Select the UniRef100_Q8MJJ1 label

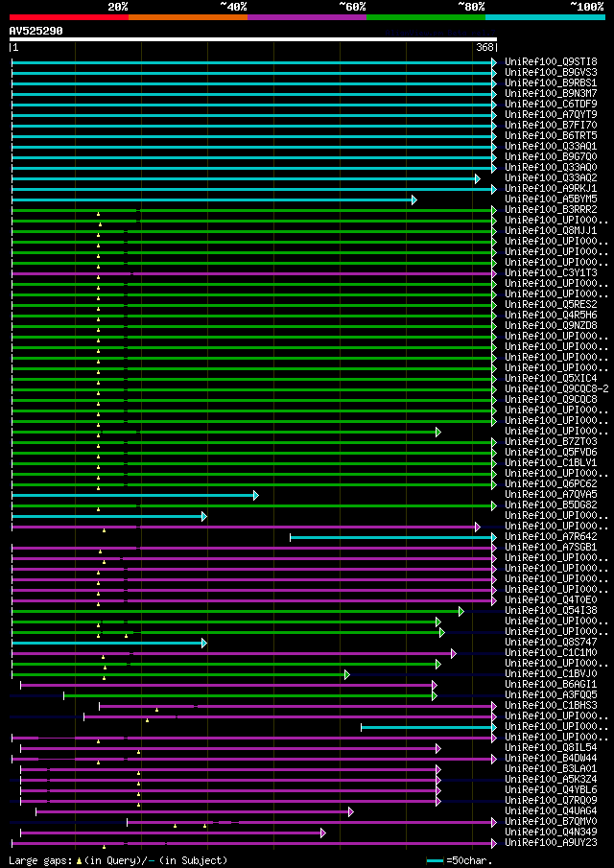point(551,230)
